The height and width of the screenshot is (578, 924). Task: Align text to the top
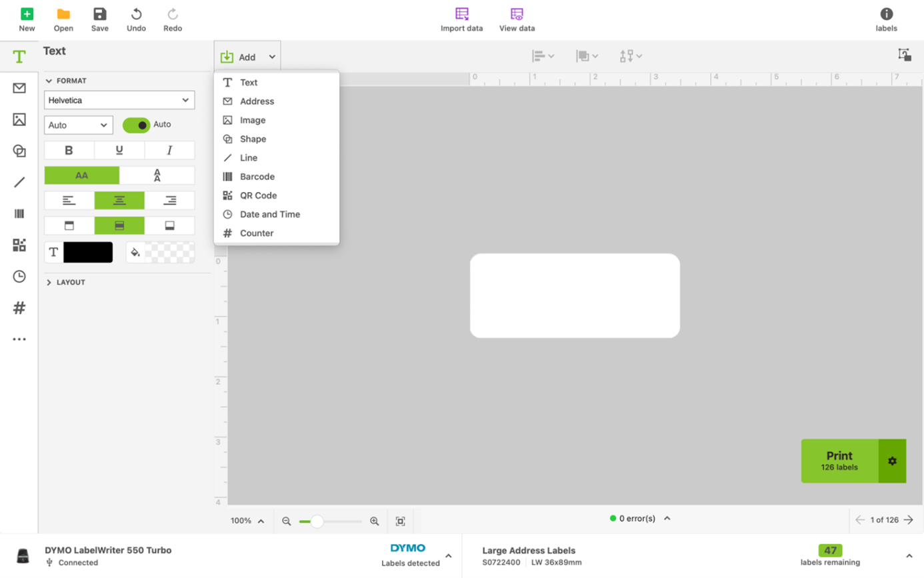click(x=69, y=225)
